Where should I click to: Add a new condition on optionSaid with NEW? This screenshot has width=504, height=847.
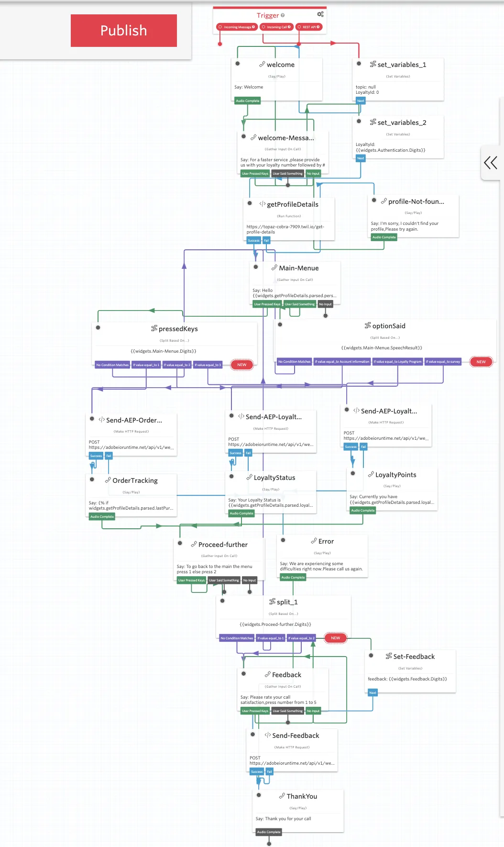tap(481, 362)
